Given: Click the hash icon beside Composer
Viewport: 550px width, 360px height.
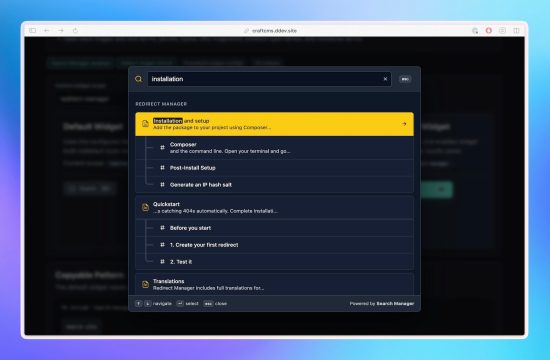Looking at the screenshot, I should [x=162, y=147].
